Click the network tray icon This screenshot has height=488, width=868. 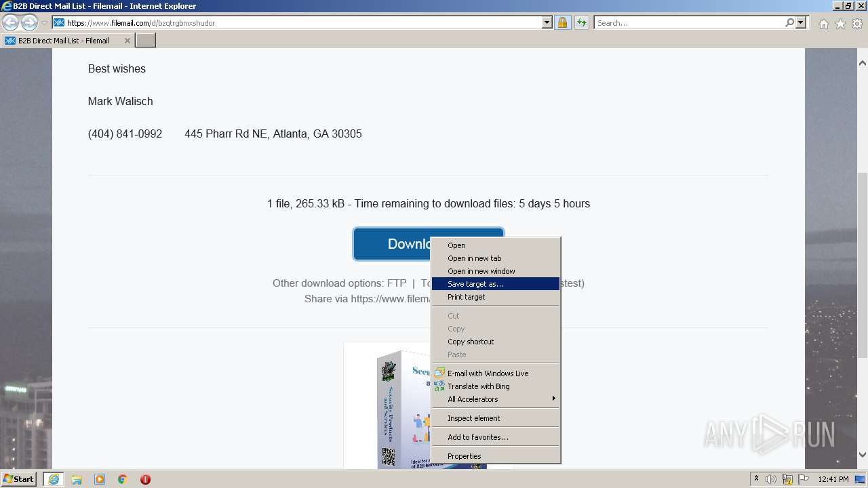[787, 479]
